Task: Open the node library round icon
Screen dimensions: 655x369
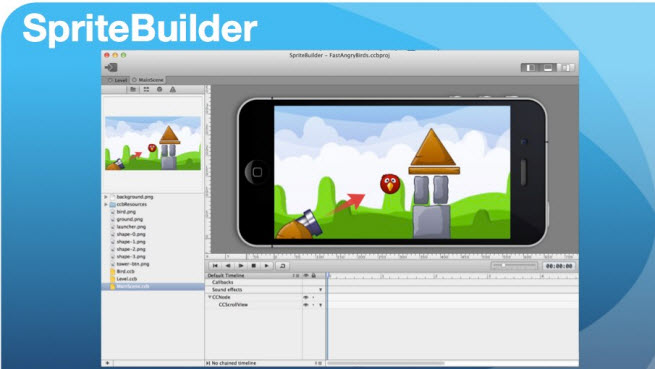Action: pos(159,89)
